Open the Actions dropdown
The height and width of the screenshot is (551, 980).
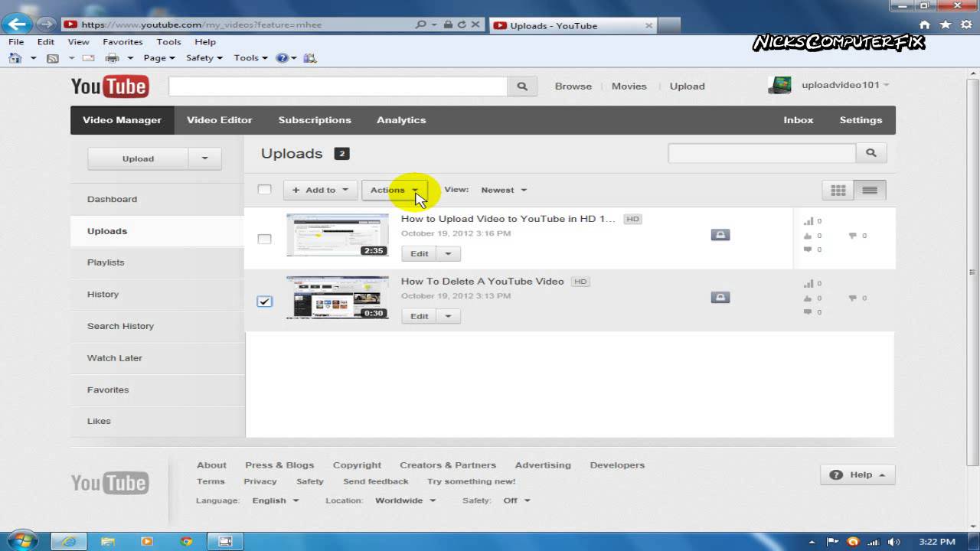tap(394, 190)
